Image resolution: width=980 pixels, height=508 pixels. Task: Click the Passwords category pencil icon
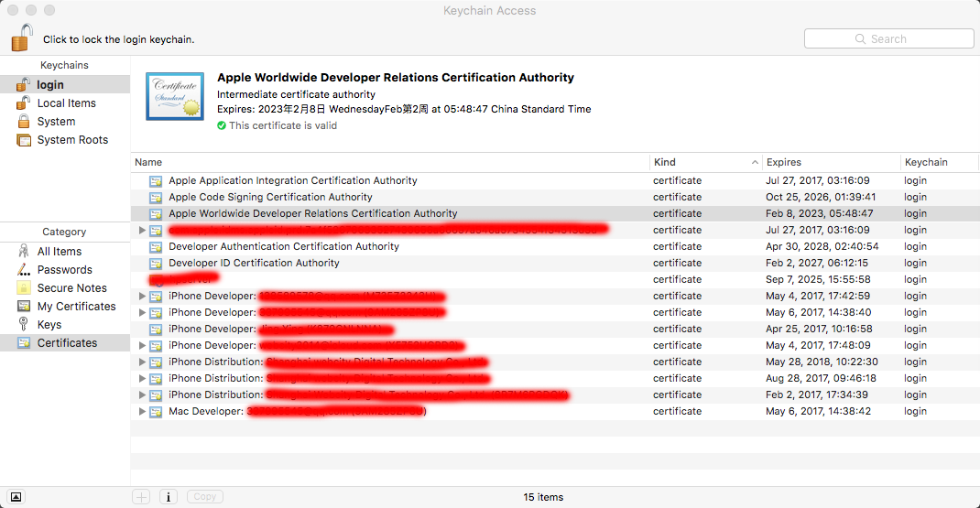(x=24, y=270)
